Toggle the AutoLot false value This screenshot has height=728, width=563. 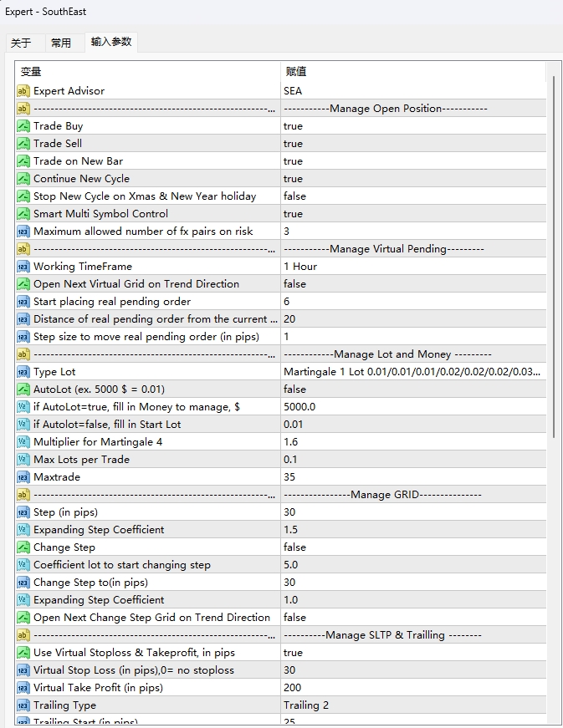point(294,389)
